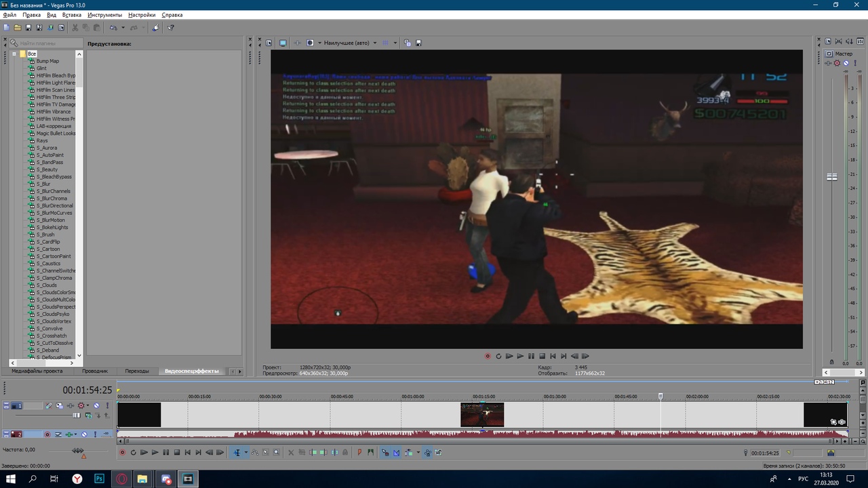Open the 'Инструменты' menu
The image size is (868, 488).
coord(104,15)
